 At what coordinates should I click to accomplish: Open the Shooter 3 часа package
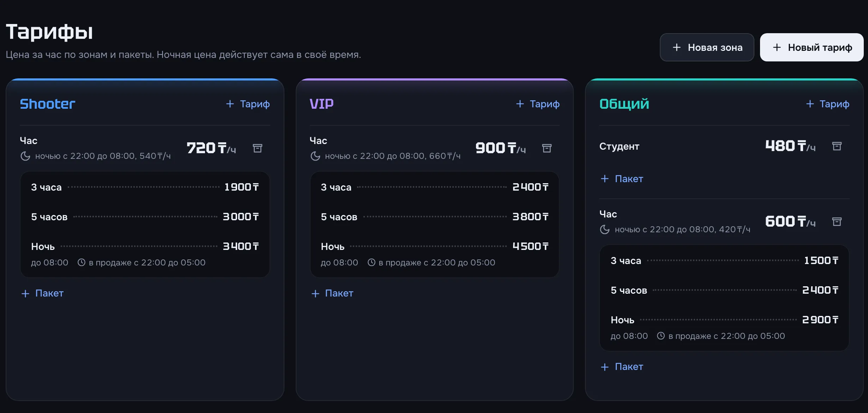pos(145,187)
